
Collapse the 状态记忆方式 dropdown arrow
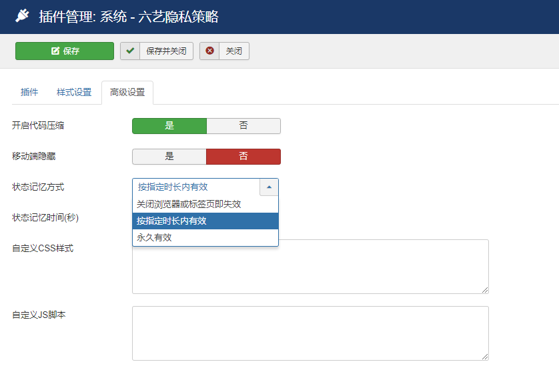click(x=269, y=187)
